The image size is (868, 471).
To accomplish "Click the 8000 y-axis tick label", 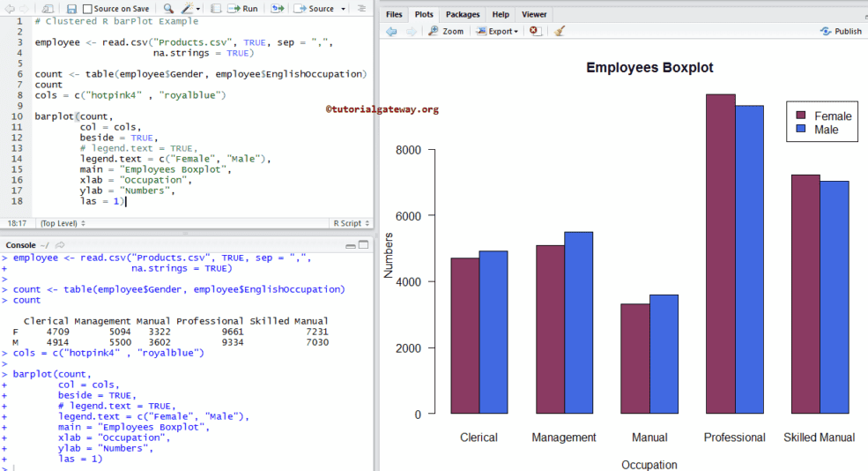I will pyautogui.click(x=409, y=150).
